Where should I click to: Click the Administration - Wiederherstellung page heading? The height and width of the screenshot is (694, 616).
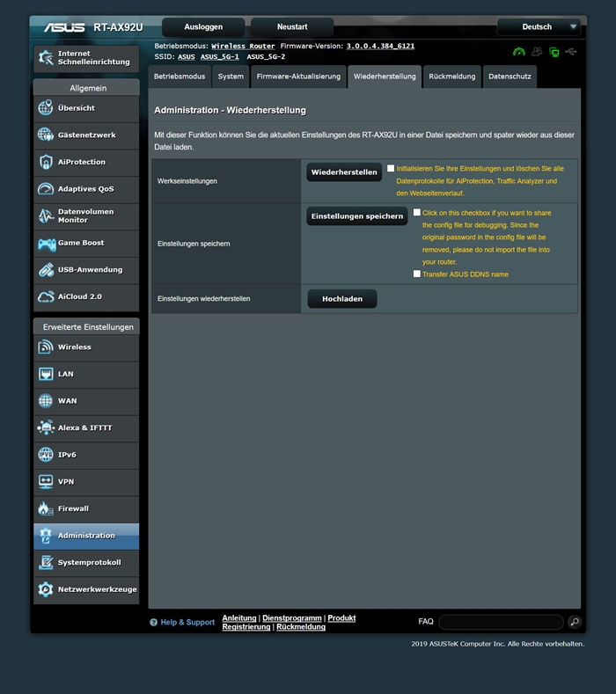point(230,110)
